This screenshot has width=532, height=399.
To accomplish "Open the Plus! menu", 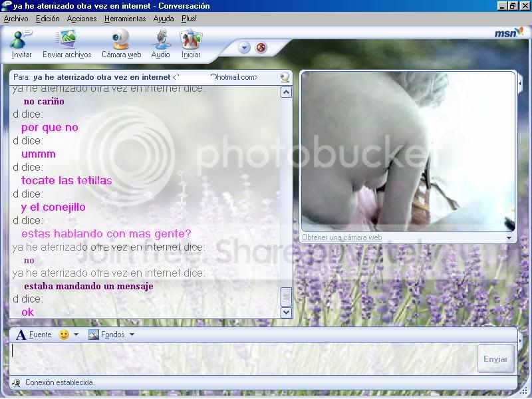I will [x=189, y=19].
